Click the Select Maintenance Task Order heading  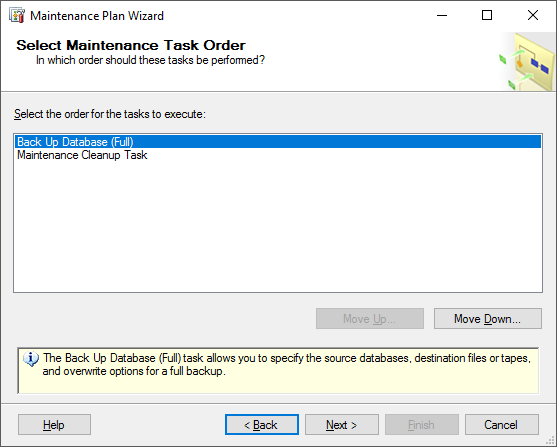[131, 45]
